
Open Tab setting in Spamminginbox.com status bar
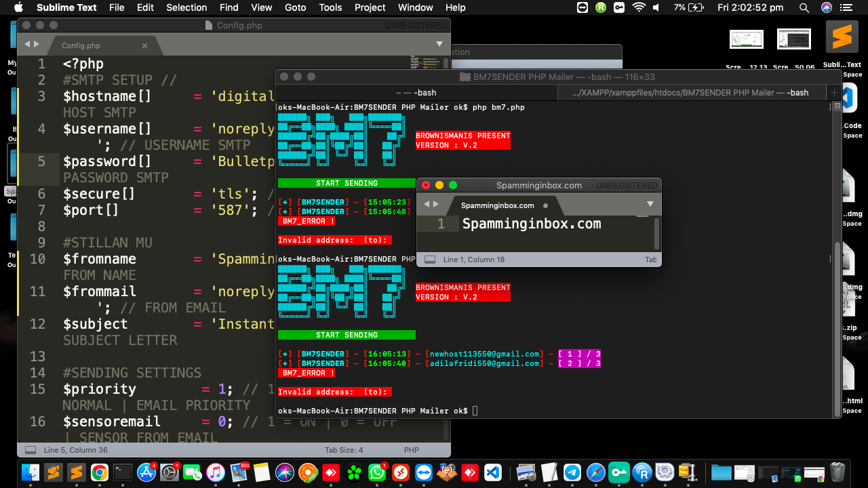tap(650, 260)
